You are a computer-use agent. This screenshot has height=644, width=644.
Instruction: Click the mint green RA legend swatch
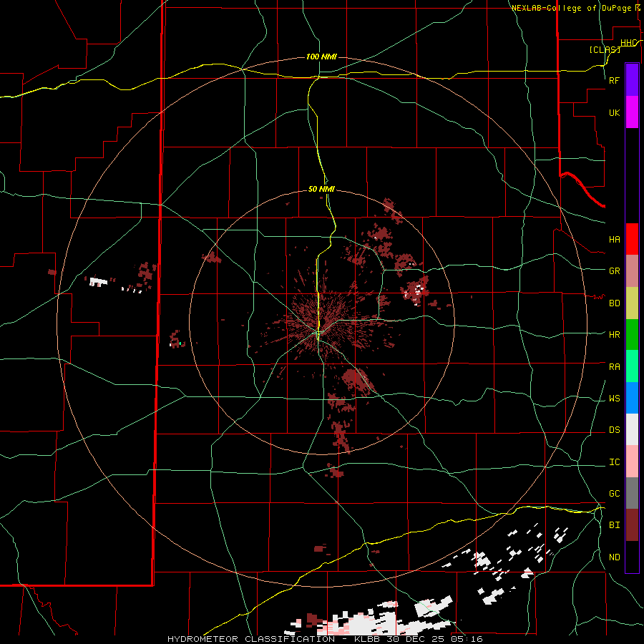[632, 366]
